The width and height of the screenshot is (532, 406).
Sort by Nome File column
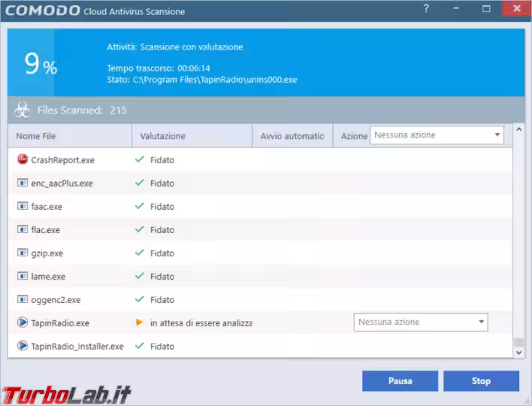point(70,136)
